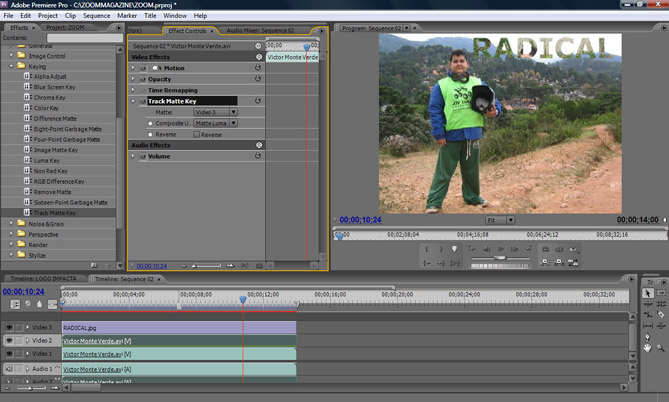Click the Play button in Program monitor
Screen dimensions: 669x402
click(501, 249)
